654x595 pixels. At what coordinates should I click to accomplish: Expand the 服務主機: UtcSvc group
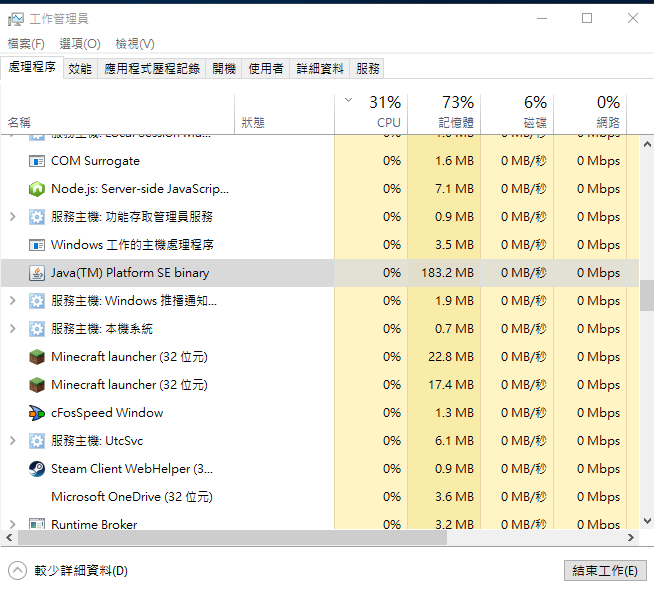pos(13,441)
